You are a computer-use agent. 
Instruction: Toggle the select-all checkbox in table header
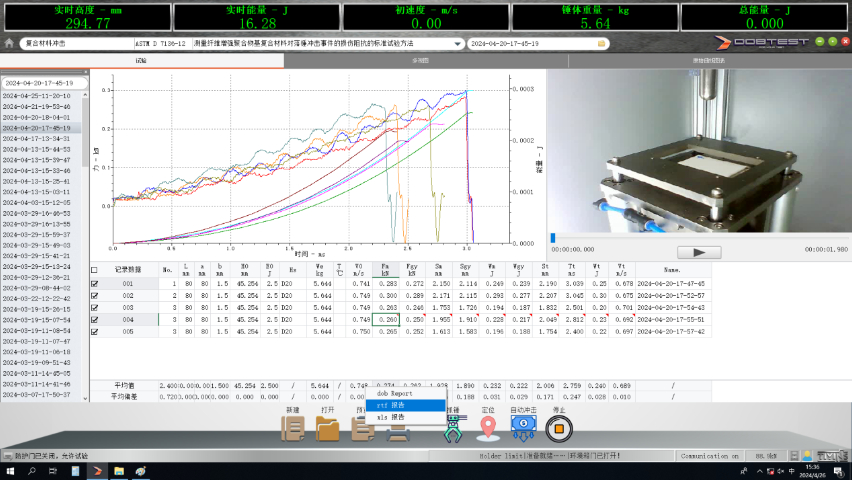pos(95,269)
